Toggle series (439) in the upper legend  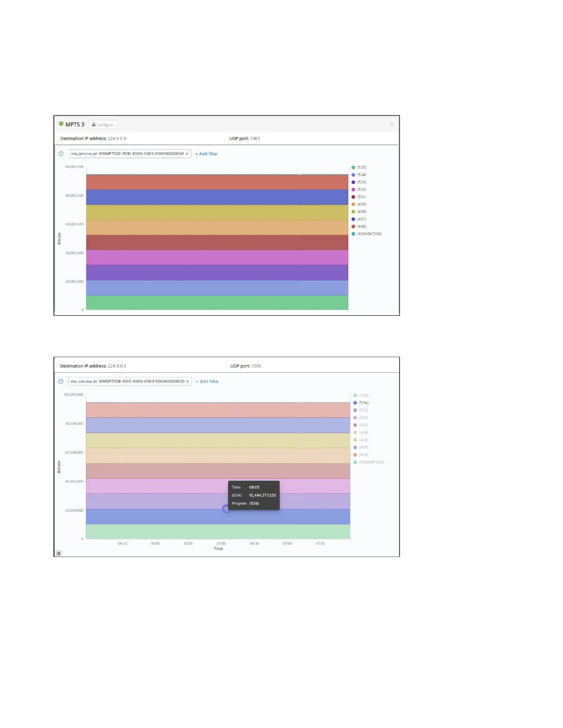[359, 204]
